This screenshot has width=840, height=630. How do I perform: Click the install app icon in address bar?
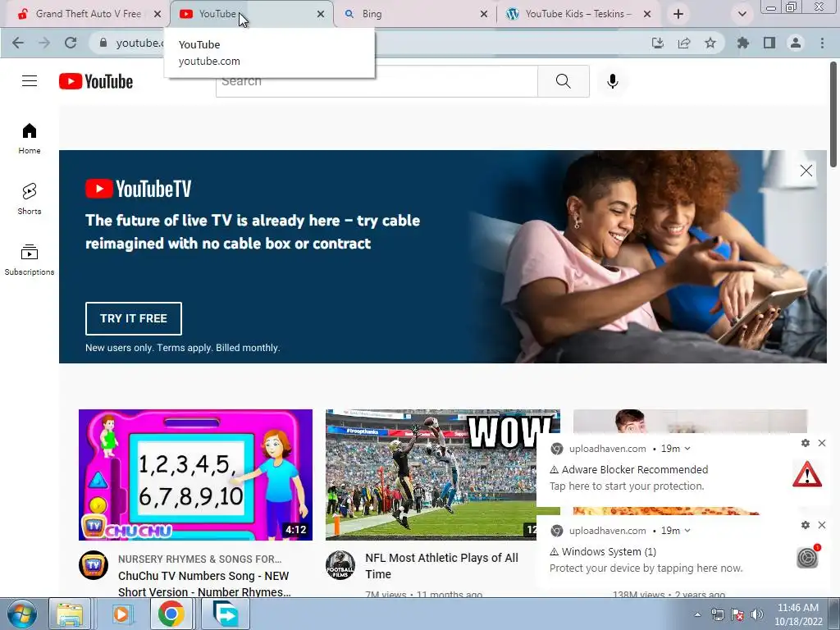tap(657, 43)
